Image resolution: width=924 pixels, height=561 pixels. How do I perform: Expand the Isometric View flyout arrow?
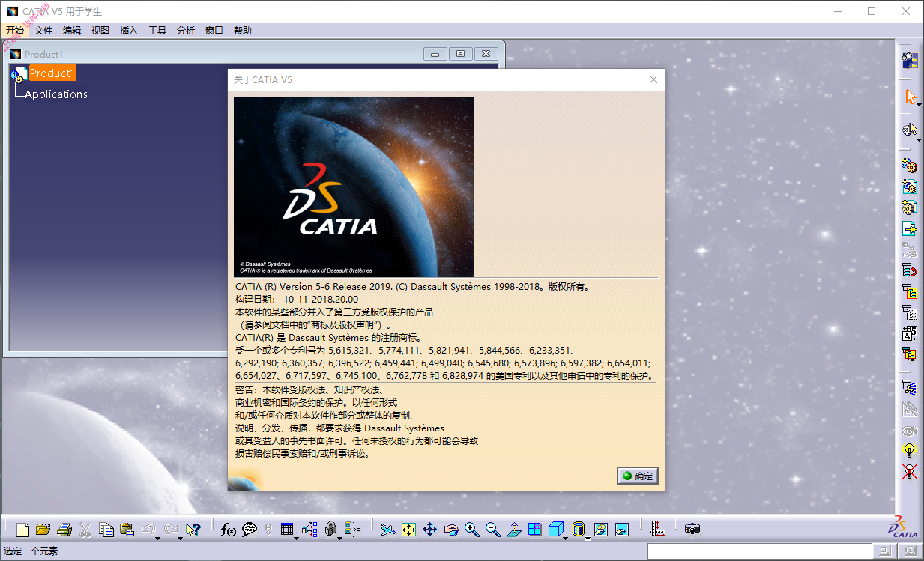pos(566,539)
